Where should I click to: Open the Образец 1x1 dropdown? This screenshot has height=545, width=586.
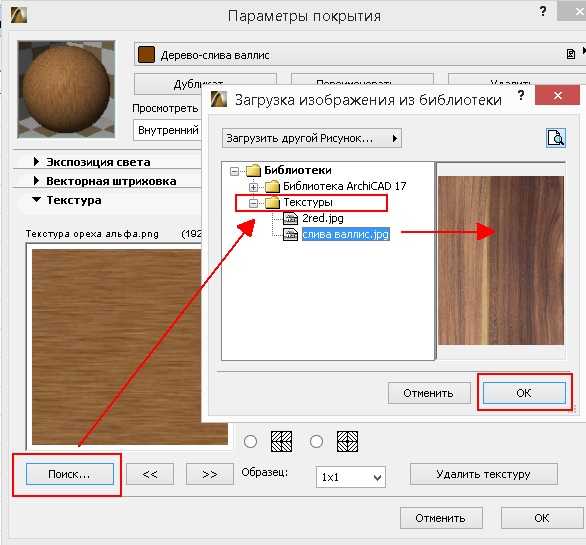(x=351, y=477)
